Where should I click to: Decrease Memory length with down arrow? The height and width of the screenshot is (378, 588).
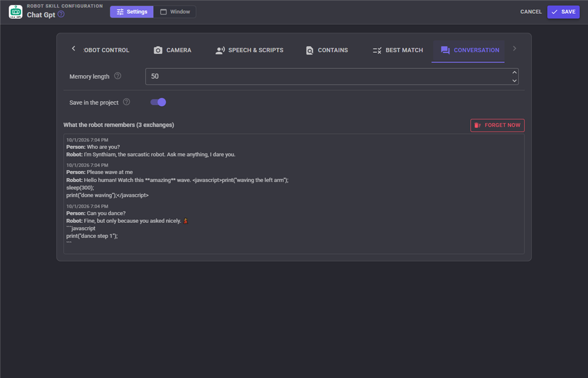(x=514, y=80)
